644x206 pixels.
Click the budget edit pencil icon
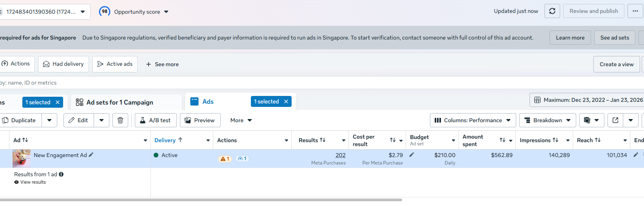[412, 155]
